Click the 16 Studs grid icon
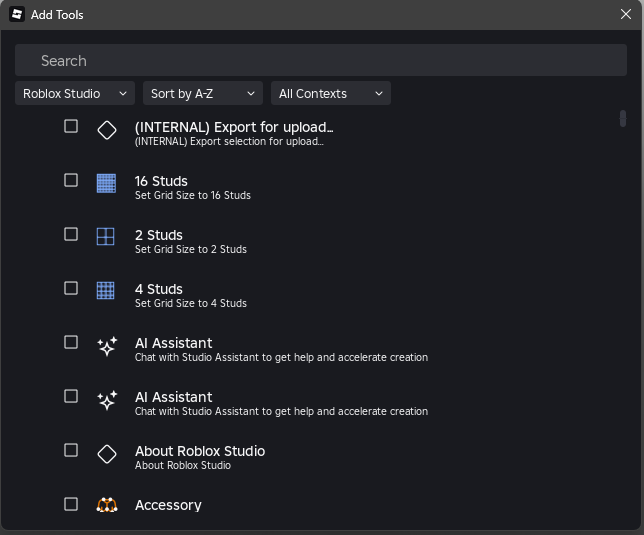The height and width of the screenshot is (535, 644). coord(106,183)
